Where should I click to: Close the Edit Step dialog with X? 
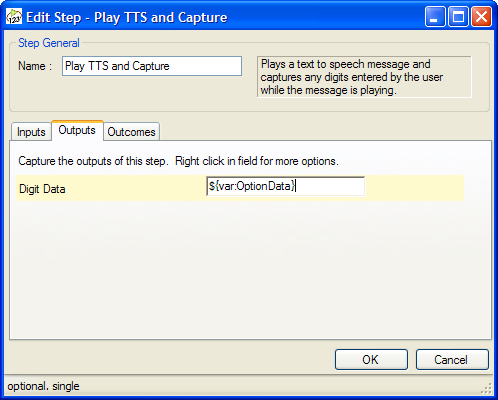(x=481, y=17)
